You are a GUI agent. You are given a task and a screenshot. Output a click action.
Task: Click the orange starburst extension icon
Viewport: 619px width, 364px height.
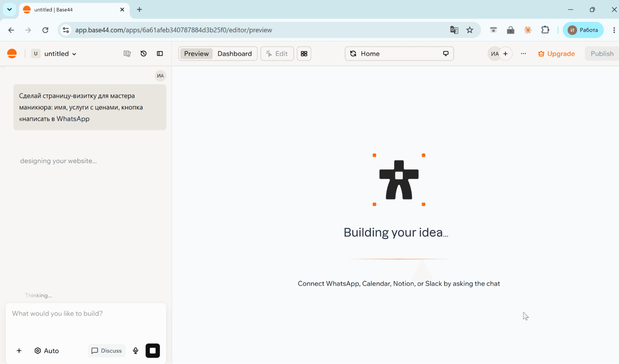click(528, 30)
